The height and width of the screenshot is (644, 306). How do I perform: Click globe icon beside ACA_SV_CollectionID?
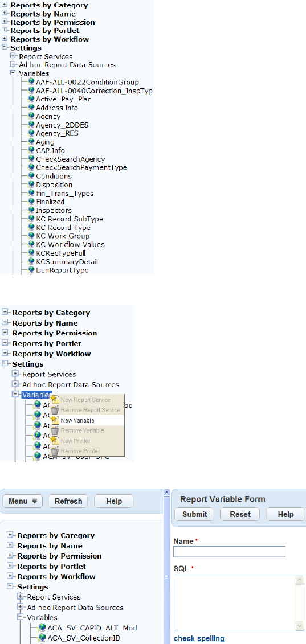tap(42, 637)
